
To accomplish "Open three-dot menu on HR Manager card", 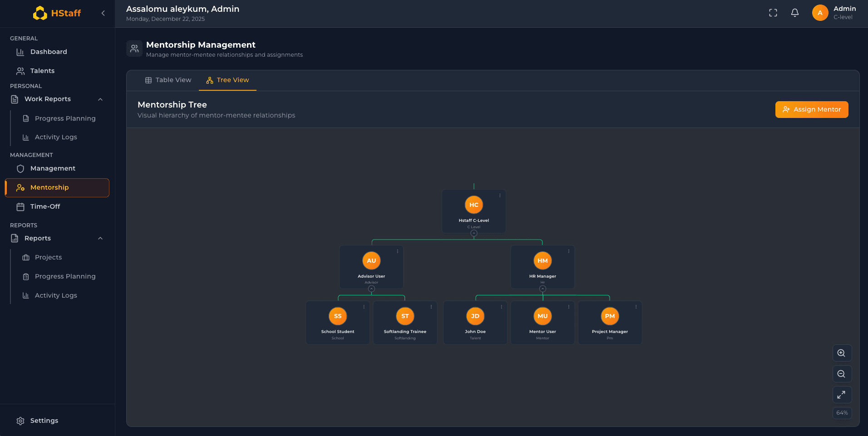I will [568, 251].
